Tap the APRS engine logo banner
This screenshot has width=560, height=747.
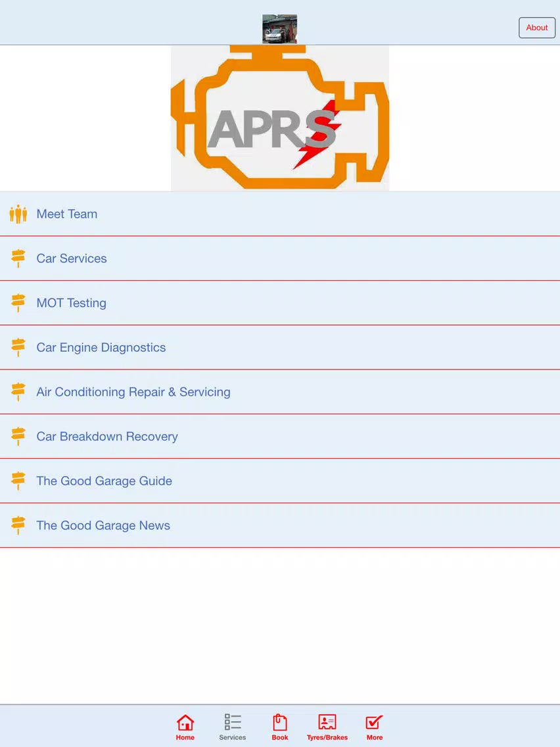pyautogui.click(x=280, y=118)
